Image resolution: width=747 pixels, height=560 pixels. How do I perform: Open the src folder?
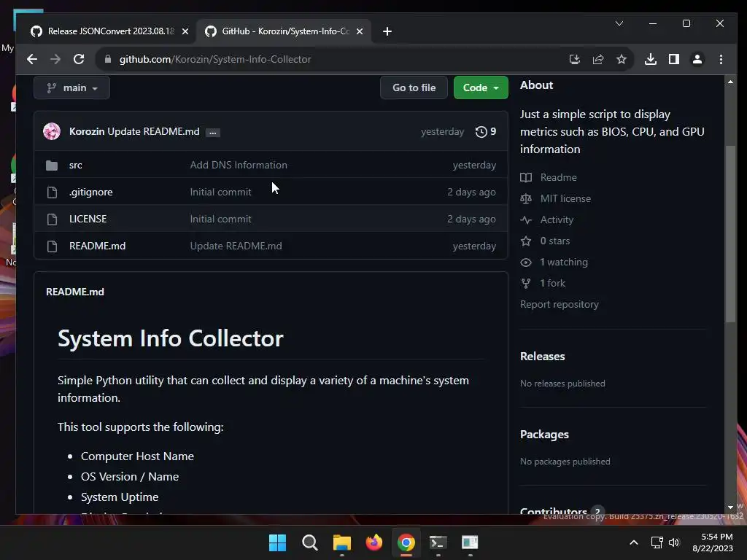[76, 166]
